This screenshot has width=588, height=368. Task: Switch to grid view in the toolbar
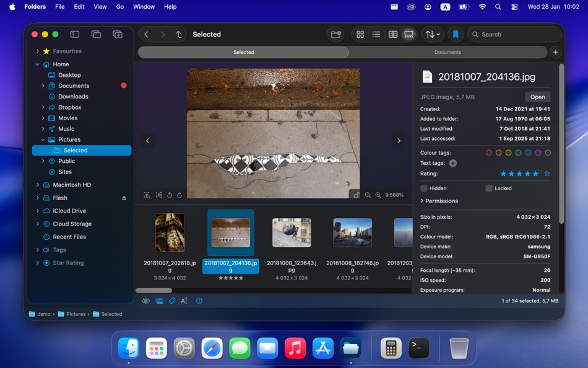coord(360,34)
